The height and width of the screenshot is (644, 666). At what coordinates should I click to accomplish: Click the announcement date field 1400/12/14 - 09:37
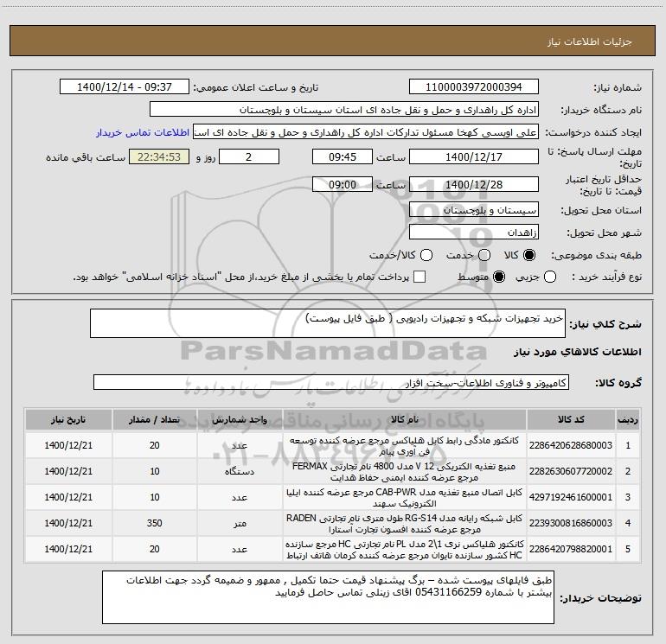[x=124, y=86]
